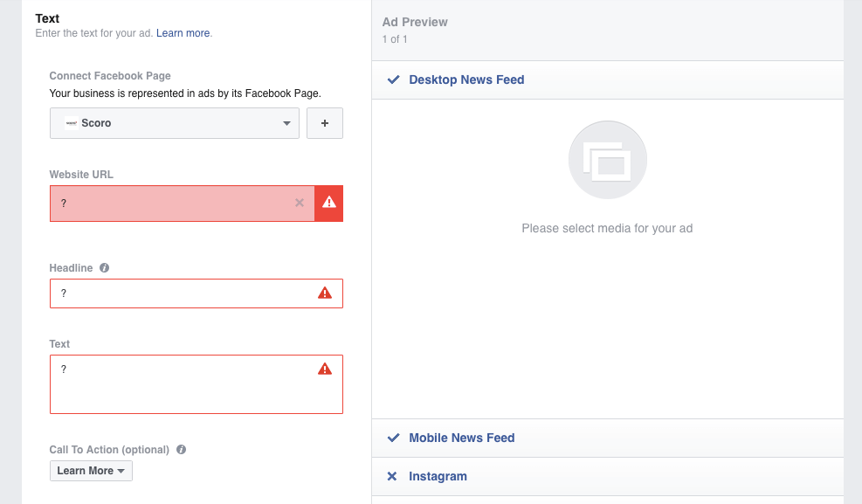This screenshot has height=504, width=862.
Task: Open the Scoro Facebook Page dropdown
Action: pyautogui.click(x=175, y=123)
